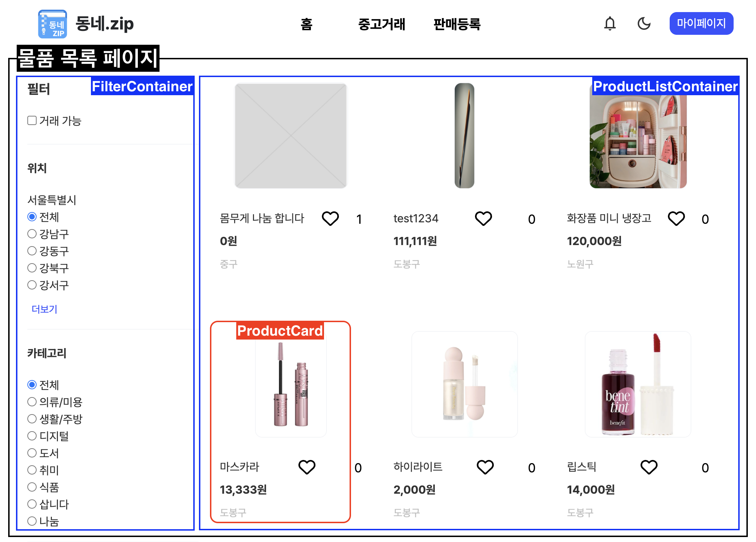Screen dimensions: 756x542
Task: Open the 중고거래 menu item
Action: pyautogui.click(x=382, y=24)
